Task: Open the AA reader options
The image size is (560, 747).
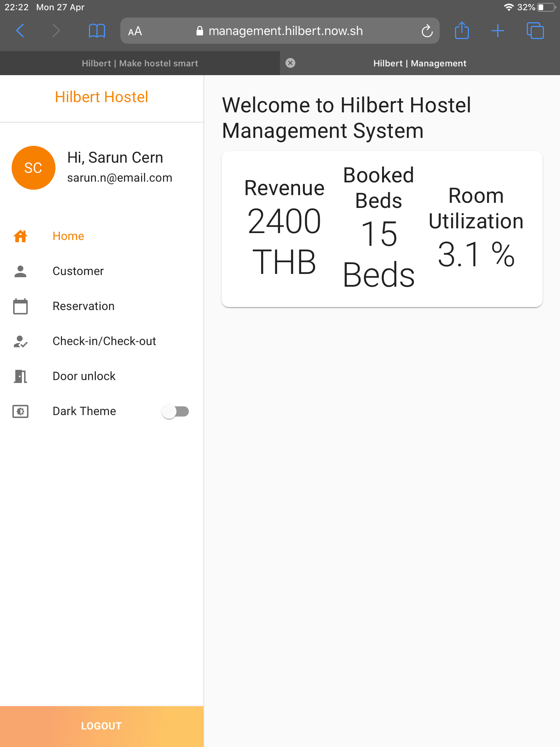Action: [135, 31]
